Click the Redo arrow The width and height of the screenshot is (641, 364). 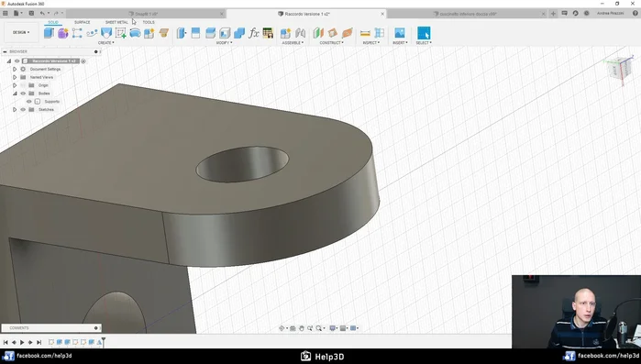(x=57, y=14)
